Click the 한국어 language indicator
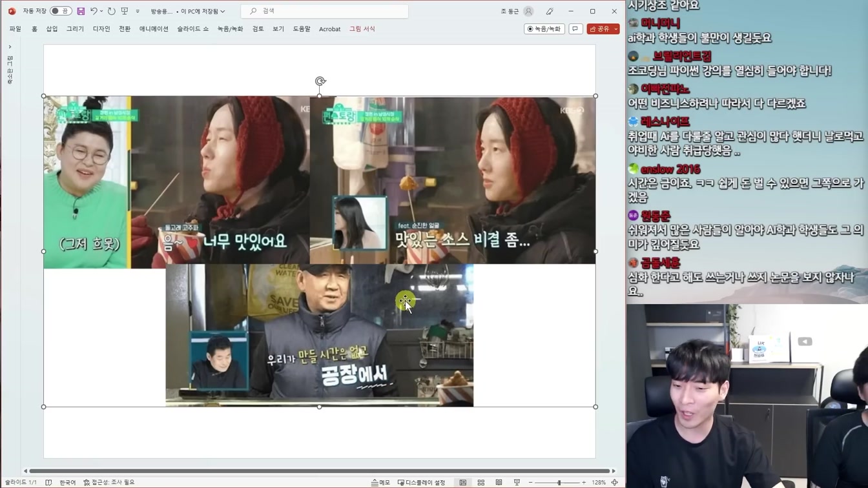The height and width of the screenshot is (488, 868). click(67, 482)
